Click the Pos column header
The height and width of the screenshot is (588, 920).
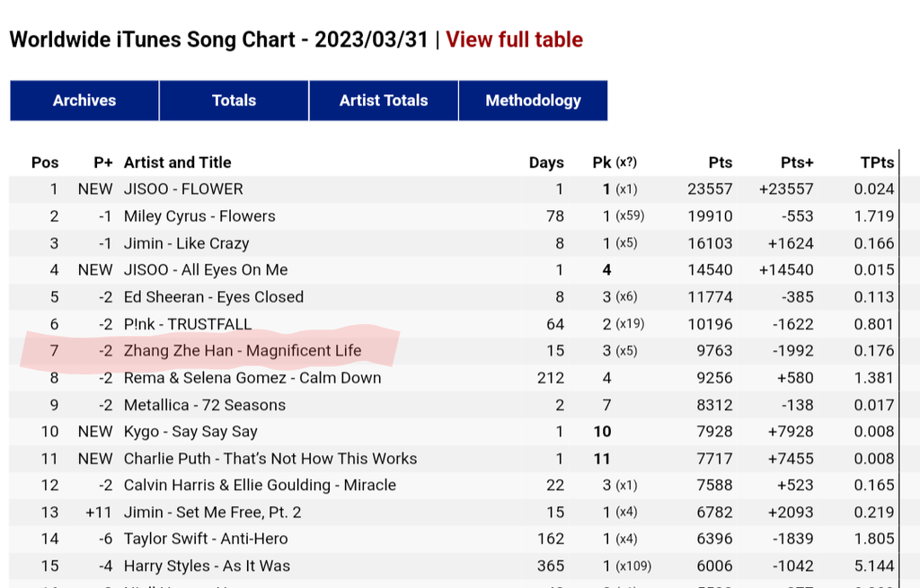tap(45, 162)
